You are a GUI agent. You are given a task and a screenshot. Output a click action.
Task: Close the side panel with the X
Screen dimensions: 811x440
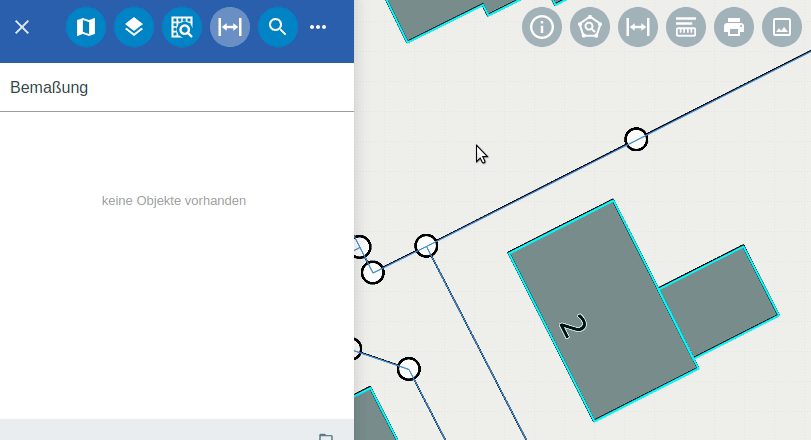click(x=22, y=27)
